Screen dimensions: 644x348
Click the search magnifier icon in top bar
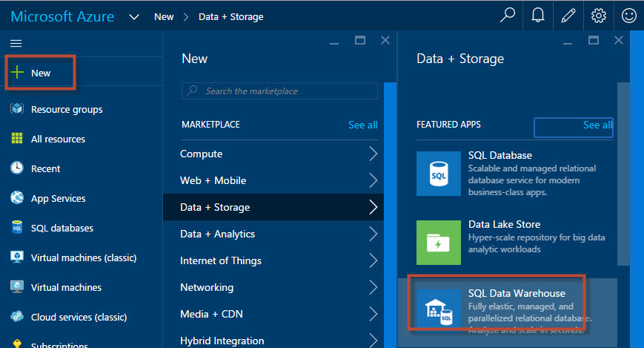coord(508,16)
